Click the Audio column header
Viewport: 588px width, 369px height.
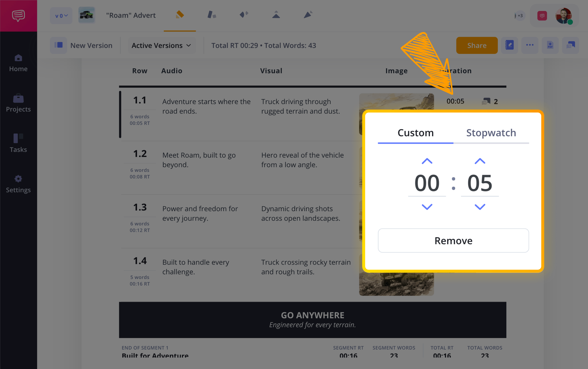coord(172,71)
